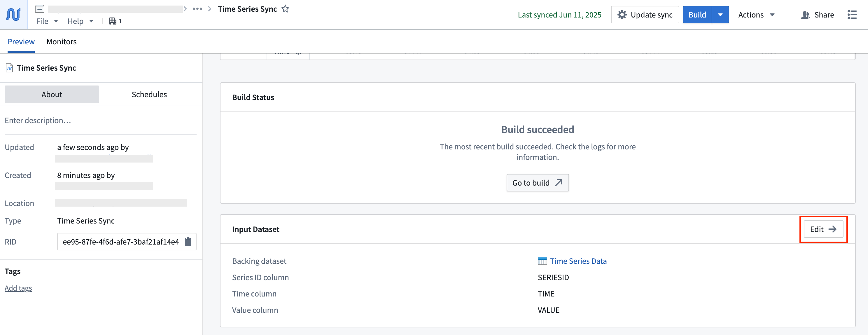Switch to the Schedules tab
The image size is (868, 335).
[149, 94]
